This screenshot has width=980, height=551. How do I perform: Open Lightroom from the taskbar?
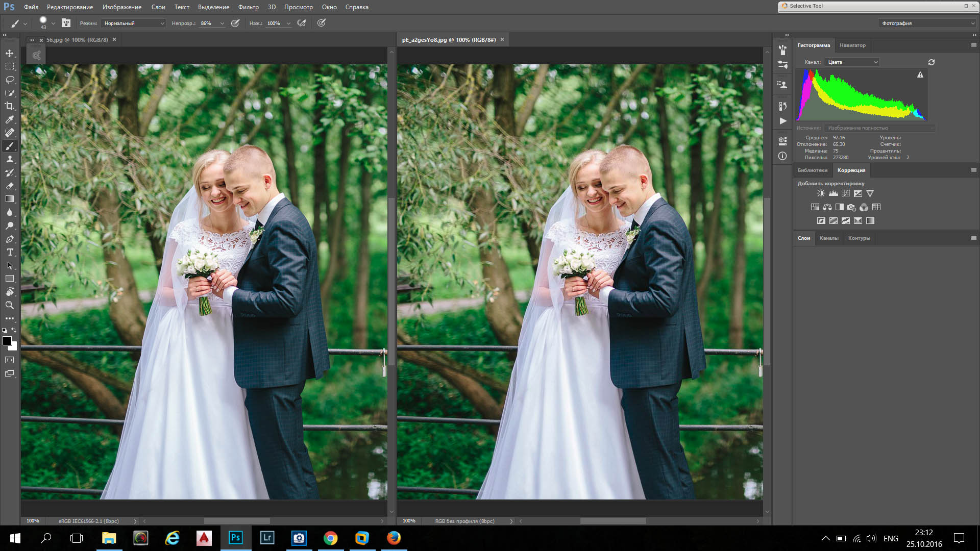[267, 538]
